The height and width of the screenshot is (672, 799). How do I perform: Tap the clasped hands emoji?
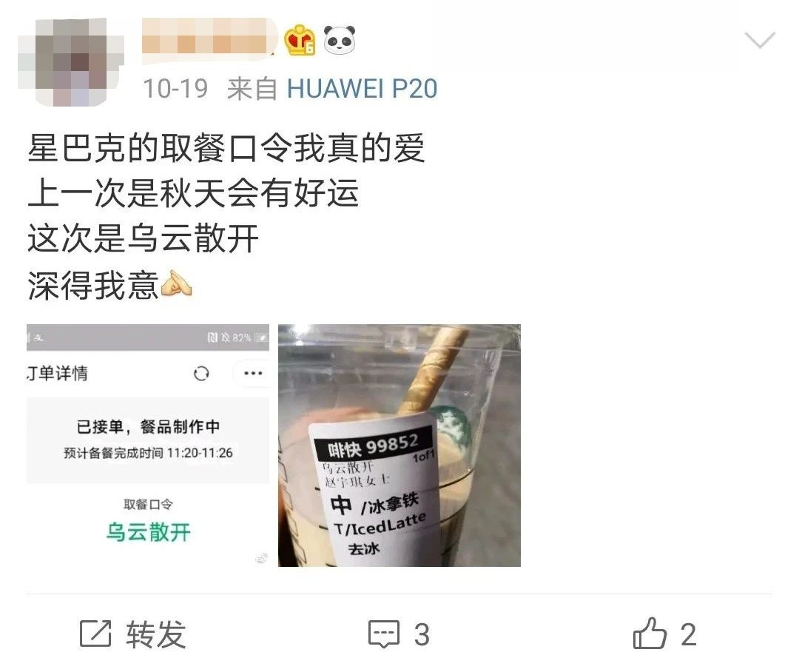[x=176, y=283]
